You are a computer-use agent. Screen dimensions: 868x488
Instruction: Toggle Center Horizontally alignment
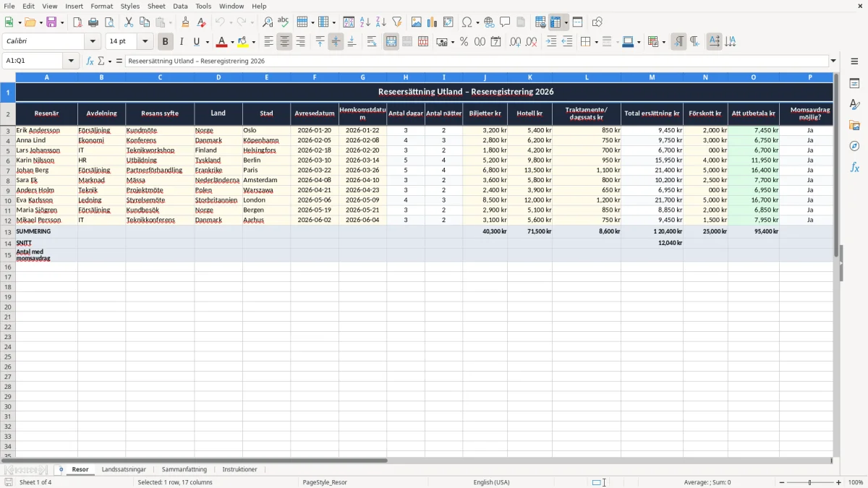click(x=284, y=42)
